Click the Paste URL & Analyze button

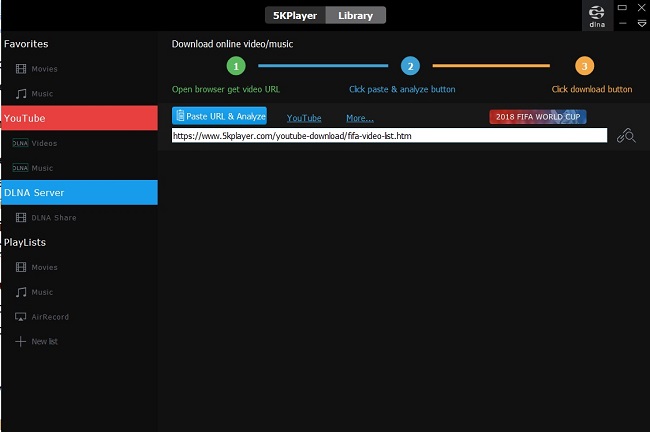tap(219, 116)
